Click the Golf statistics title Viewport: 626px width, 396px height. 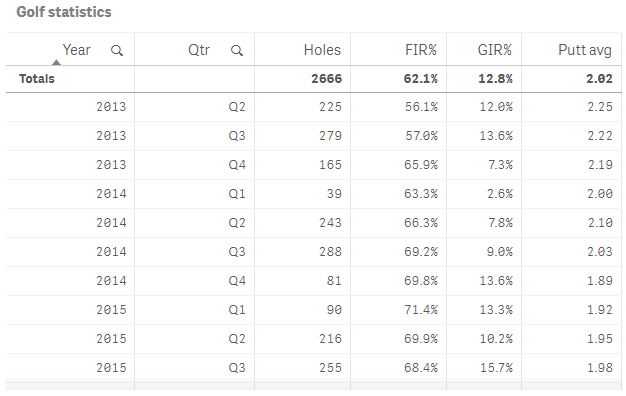pos(64,12)
